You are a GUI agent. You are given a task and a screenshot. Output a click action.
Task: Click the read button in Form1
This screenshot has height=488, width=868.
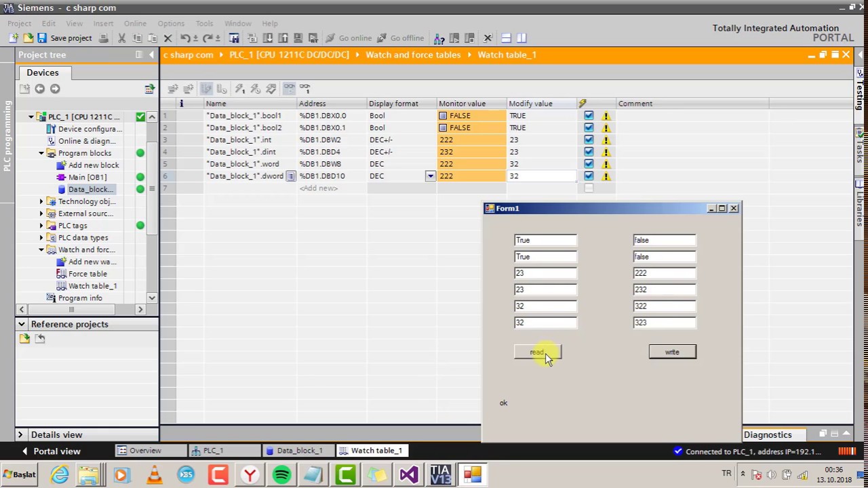point(537,352)
